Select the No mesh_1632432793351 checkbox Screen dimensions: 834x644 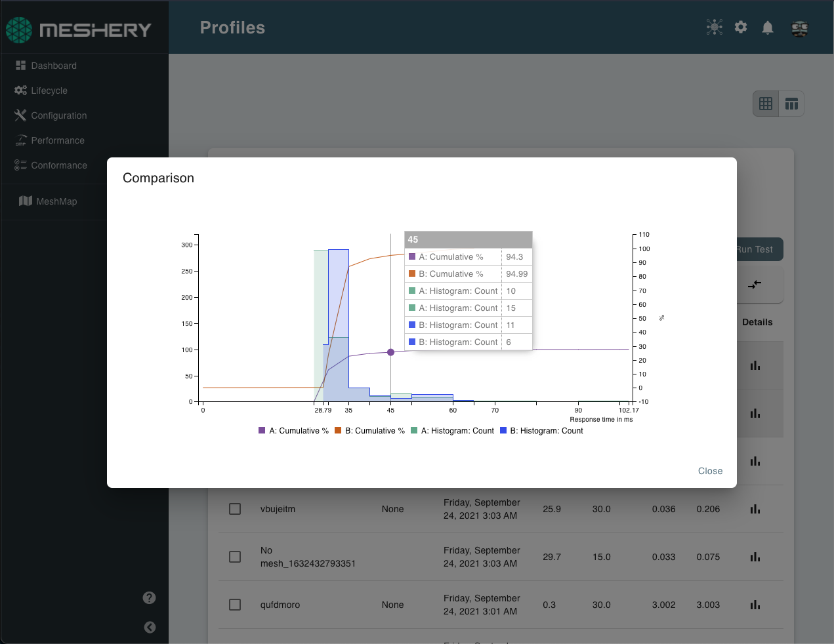tap(235, 557)
